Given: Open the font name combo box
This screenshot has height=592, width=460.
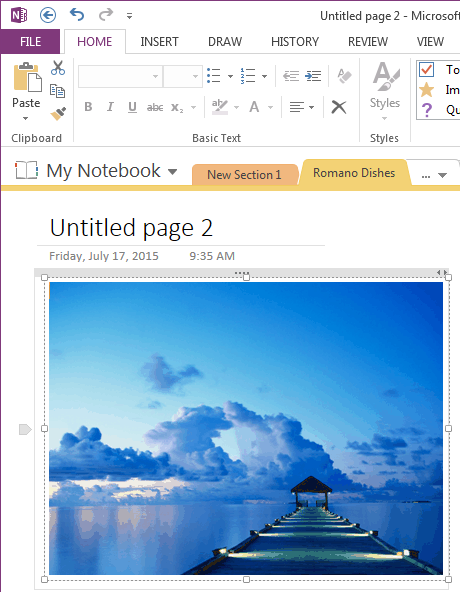Looking at the screenshot, I should point(120,76).
